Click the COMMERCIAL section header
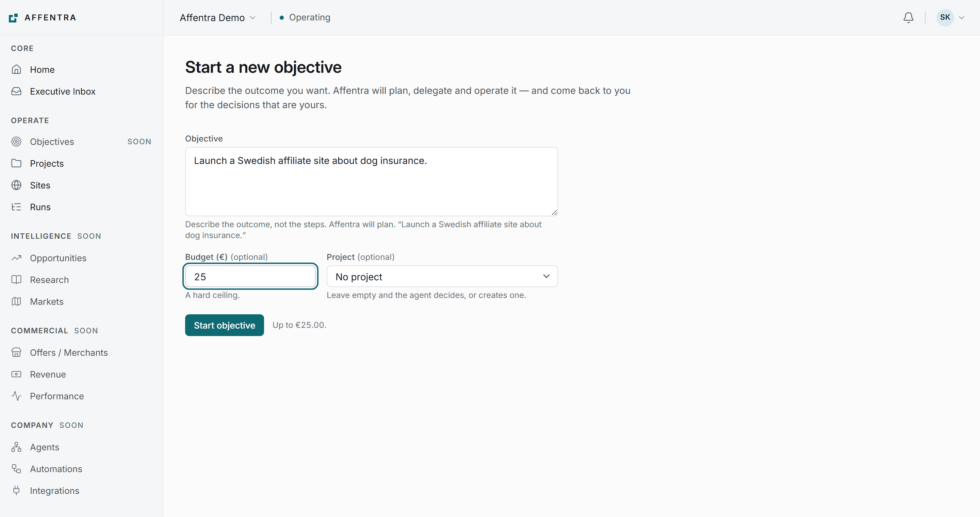The height and width of the screenshot is (517, 980). 39,331
